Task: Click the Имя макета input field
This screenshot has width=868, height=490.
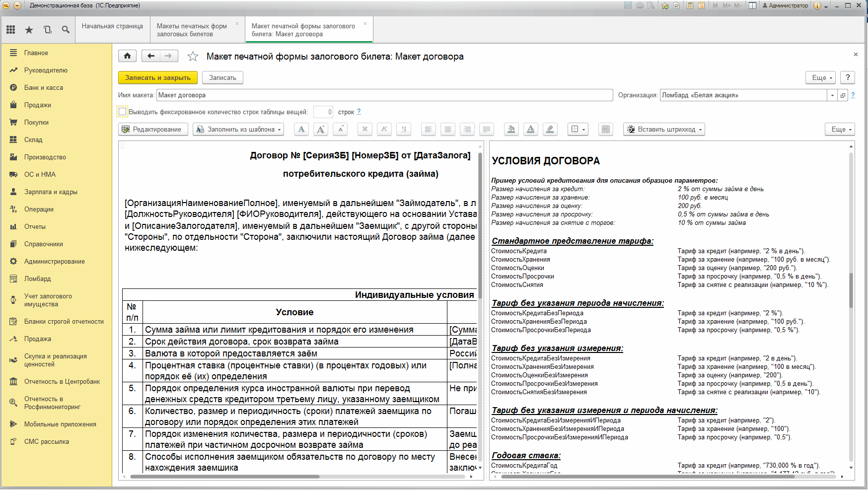Action: pyautogui.click(x=385, y=95)
